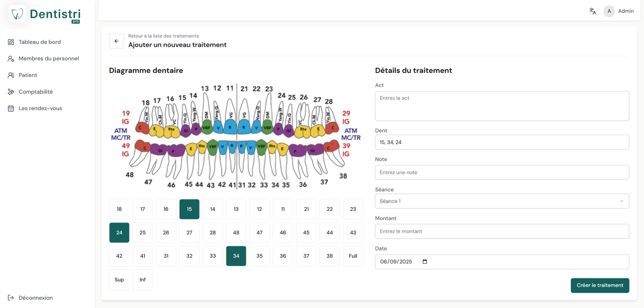Image resolution: width=644 pixels, height=308 pixels.
Task: Click the Montant input field
Action: click(x=502, y=231)
